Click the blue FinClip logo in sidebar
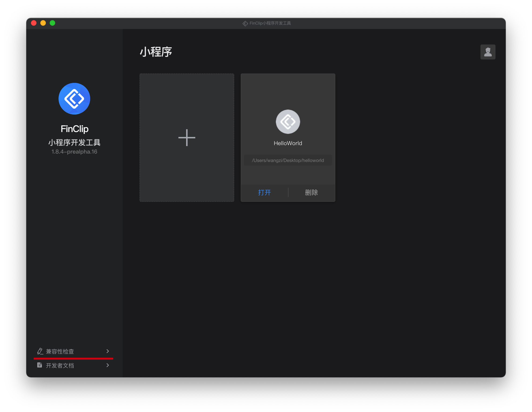 [74, 99]
